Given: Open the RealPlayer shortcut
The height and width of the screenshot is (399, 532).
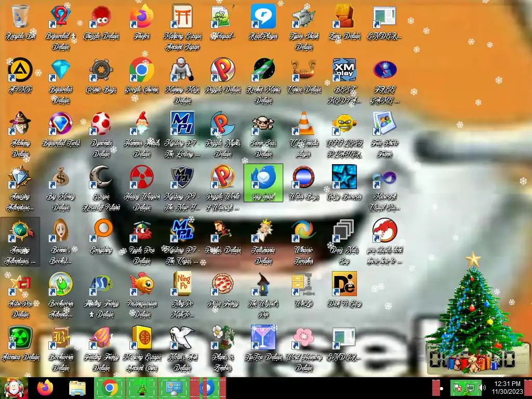Looking at the screenshot, I should point(263,22).
